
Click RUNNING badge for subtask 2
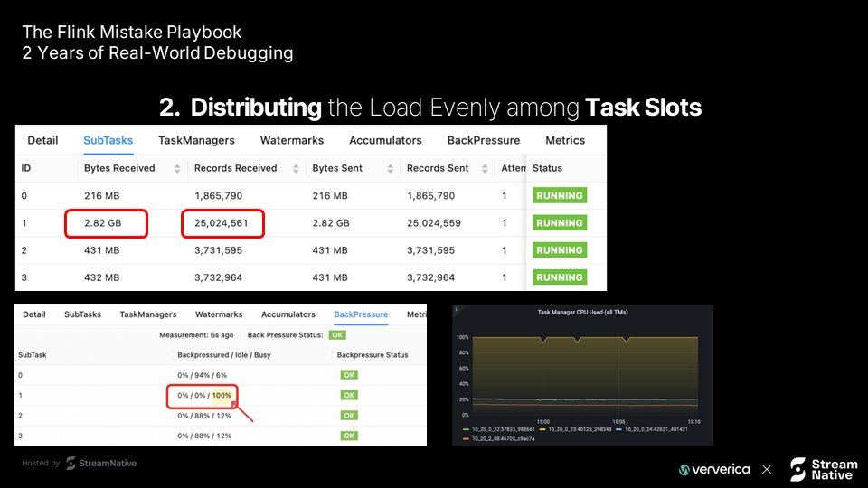pyautogui.click(x=560, y=250)
